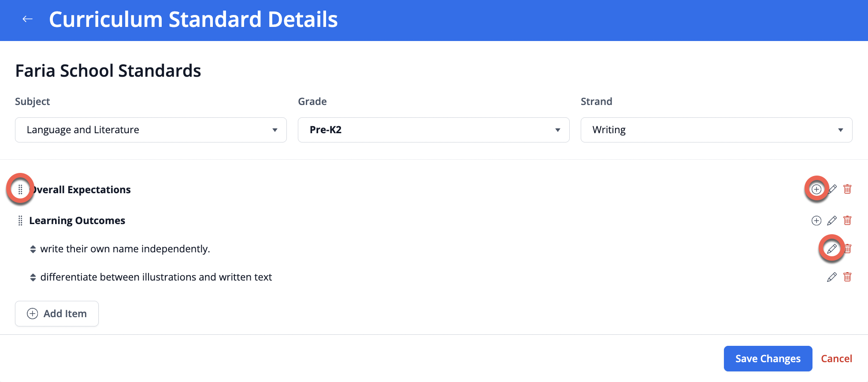Open the Strand dropdown showing Writing
Viewport: 868px width, 382px height.
tap(716, 130)
